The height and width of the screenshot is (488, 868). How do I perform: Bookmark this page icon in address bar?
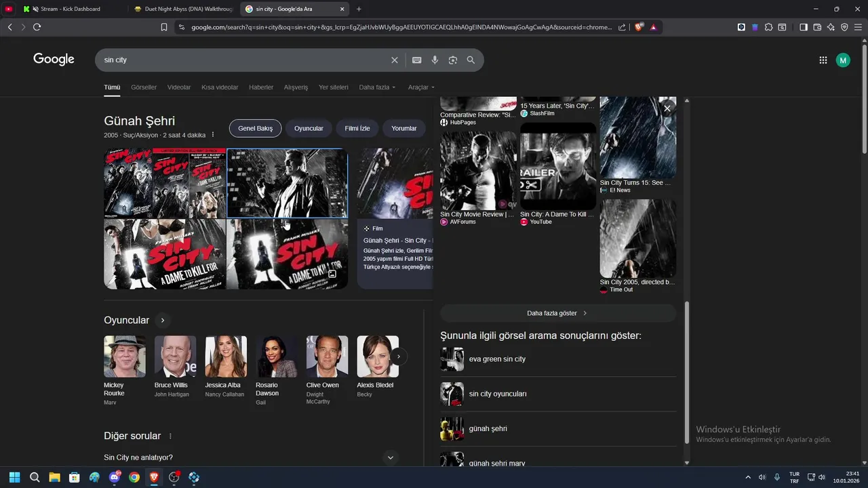pyautogui.click(x=163, y=27)
